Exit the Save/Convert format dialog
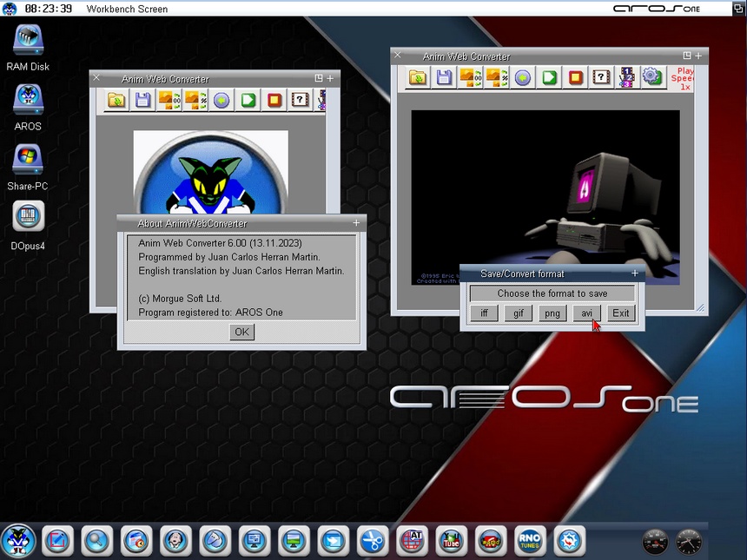This screenshot has width=747, height=560. 621,313
